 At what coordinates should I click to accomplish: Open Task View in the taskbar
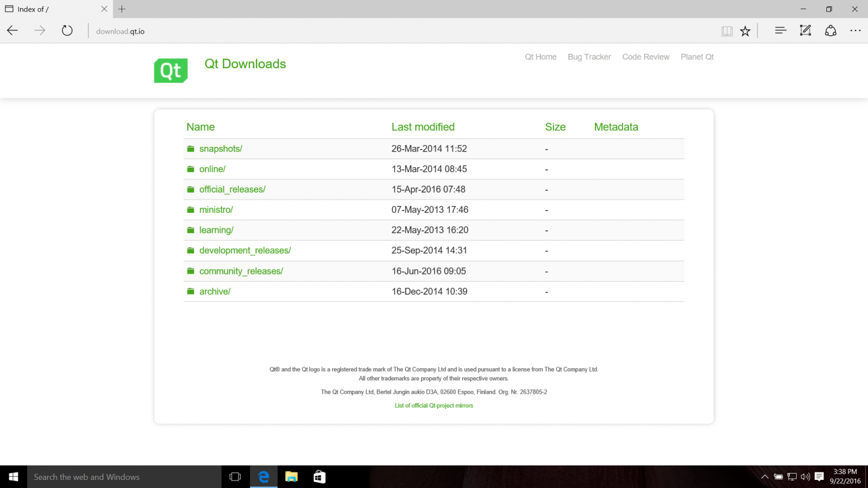click(x=235, y=477)
